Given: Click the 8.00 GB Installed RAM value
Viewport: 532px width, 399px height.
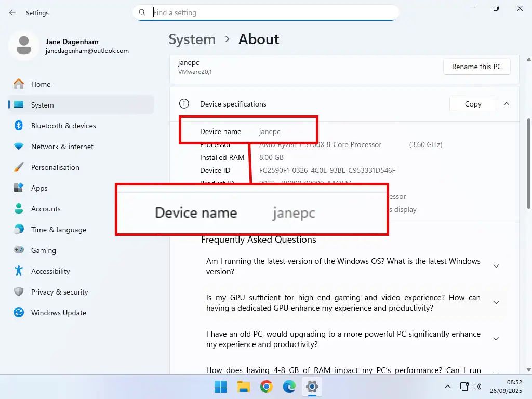Looking at the screenshot, I should 271,157.
